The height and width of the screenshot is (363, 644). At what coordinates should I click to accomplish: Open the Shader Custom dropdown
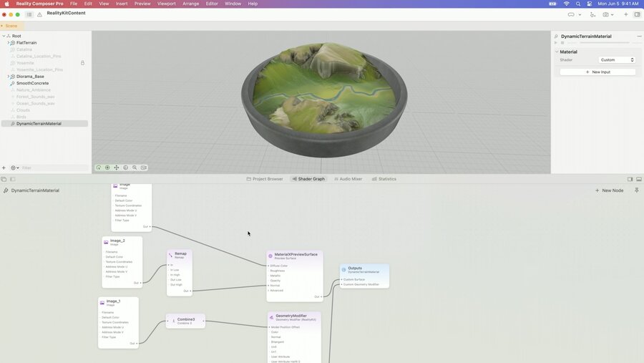(x=617, y=60)
